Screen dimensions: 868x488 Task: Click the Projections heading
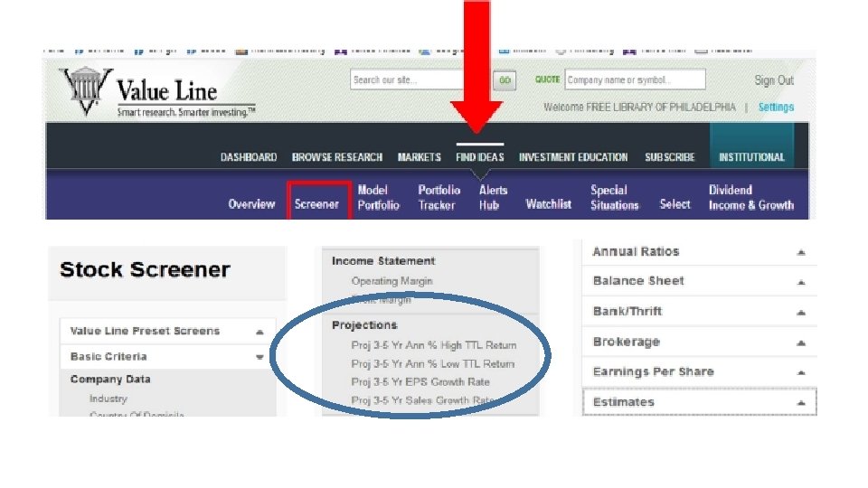364,324
